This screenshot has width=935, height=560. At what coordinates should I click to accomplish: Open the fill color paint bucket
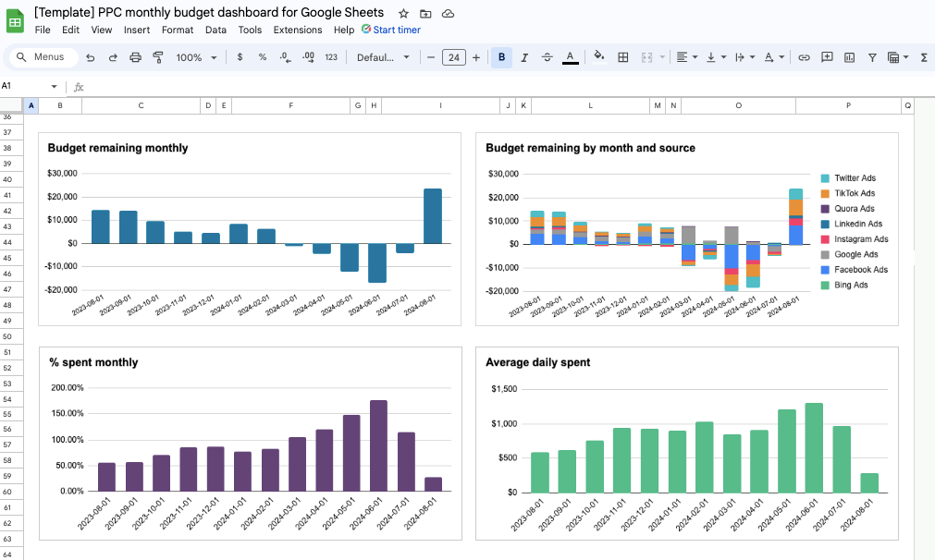[598, 56]
